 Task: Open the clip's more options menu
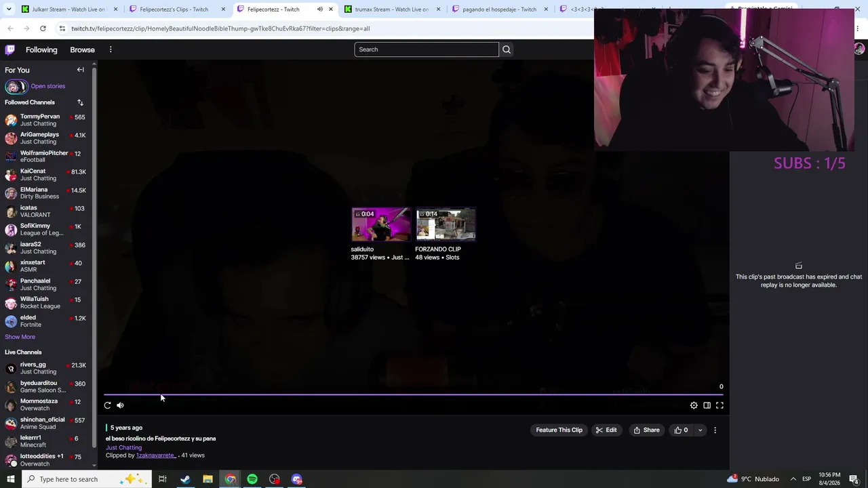coord(715,430)
